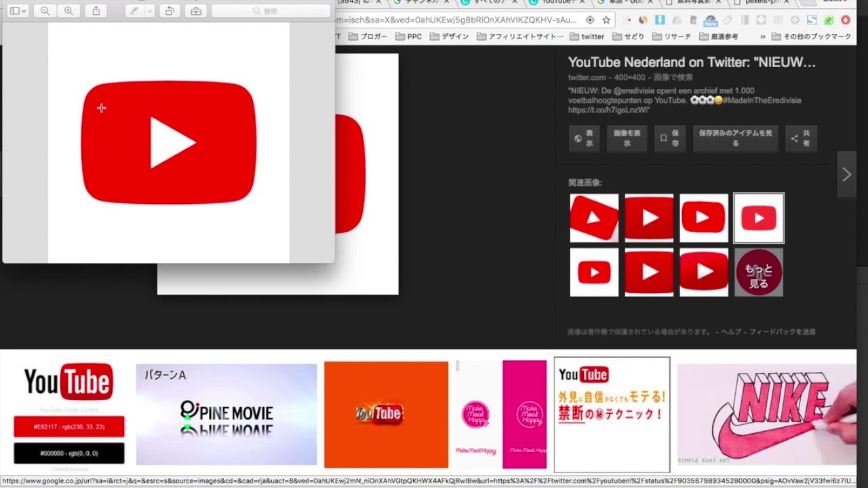Click the black #000000 color swatch
Image resolution: width=868 pixels, height=488 pixels.
pyautogui.click(x=68, y=453)
